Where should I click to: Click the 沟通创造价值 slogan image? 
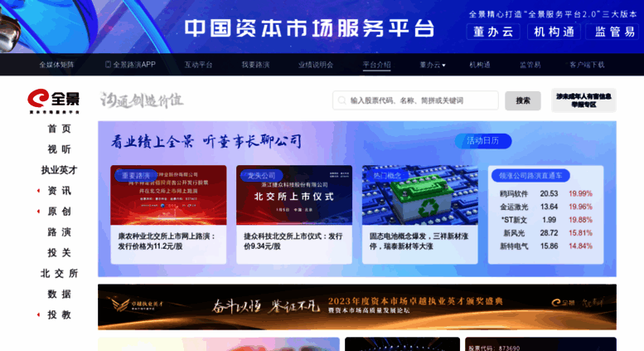coord(142,100)
